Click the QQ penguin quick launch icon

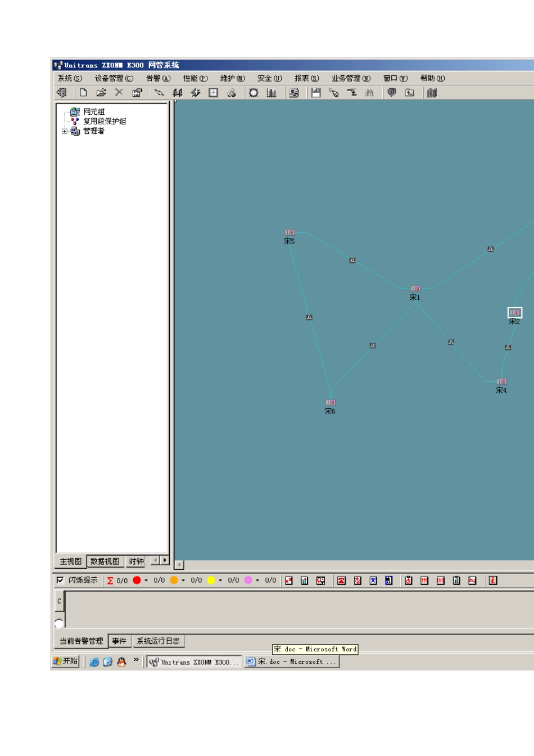(x=121, y=662)
